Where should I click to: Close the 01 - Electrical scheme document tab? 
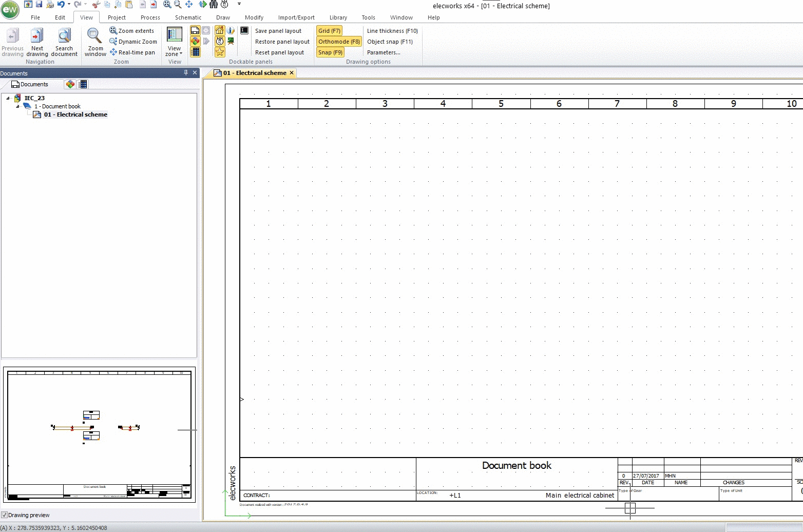point(292,73)
